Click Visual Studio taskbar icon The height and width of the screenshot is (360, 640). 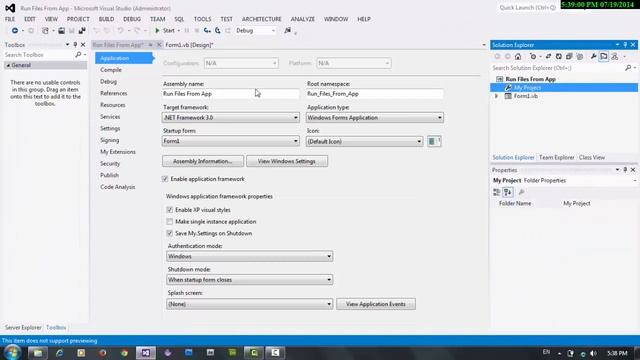click(146, 353)
